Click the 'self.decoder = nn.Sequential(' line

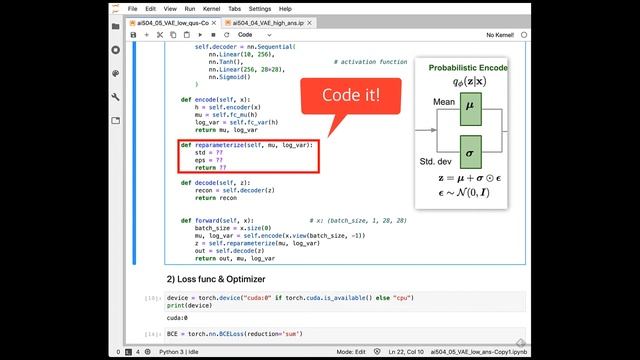coord(245,47)
